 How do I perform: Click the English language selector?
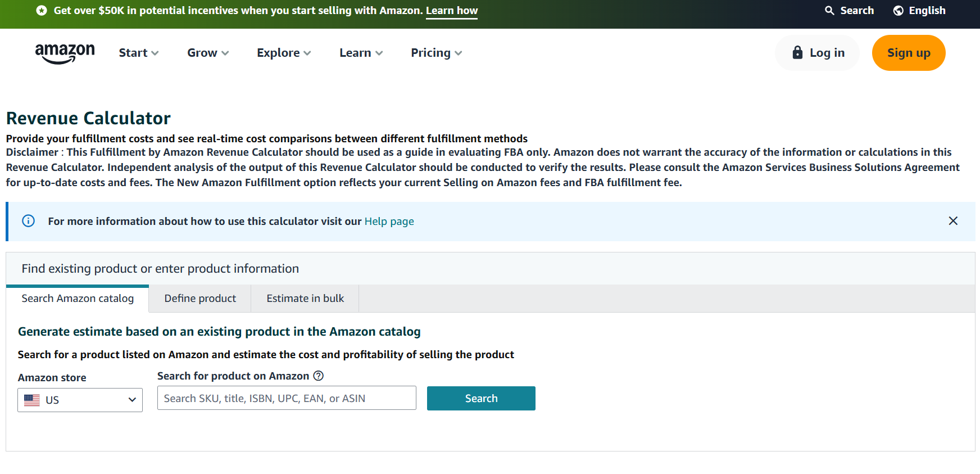pyautogui.click(x=919, y=11)
